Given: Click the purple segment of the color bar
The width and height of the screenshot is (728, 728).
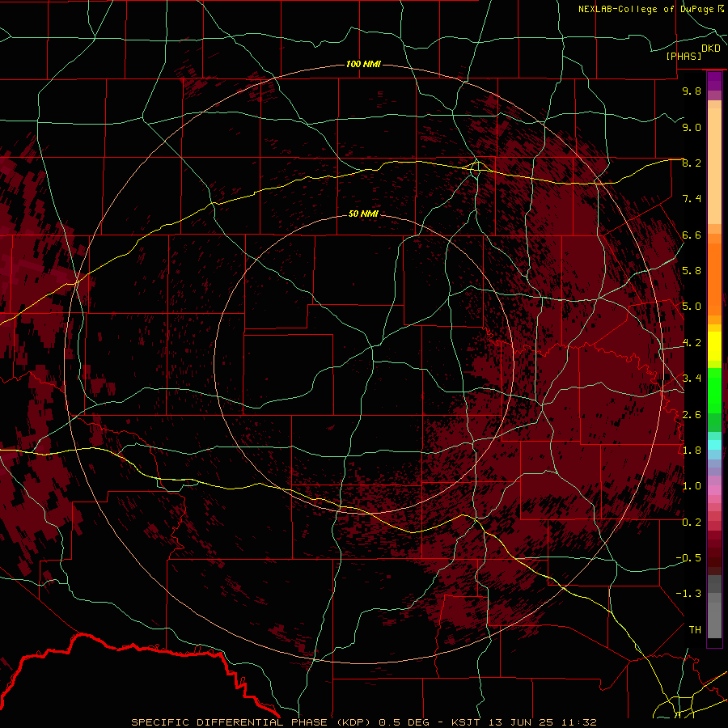Looking at the screenshot, I should point(714,82).
